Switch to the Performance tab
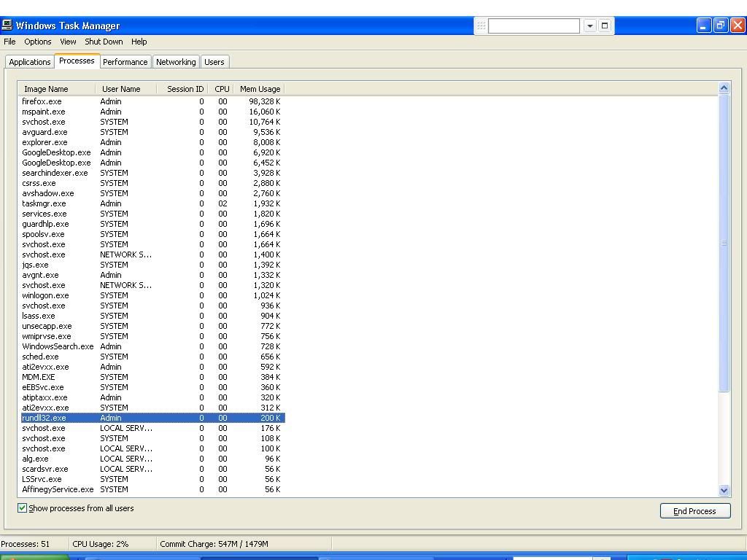Viewport: 747px width, 560px height. 125,62
